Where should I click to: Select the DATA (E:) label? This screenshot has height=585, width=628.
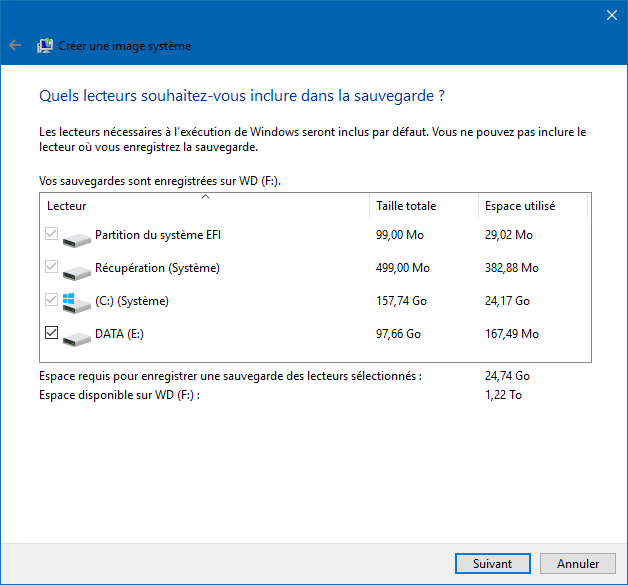click(119, 334)
